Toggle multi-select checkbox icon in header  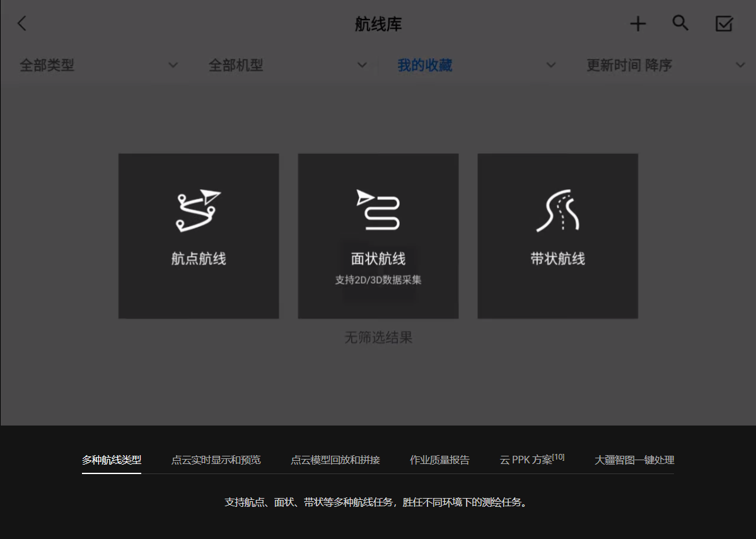[x=724, y=24]
